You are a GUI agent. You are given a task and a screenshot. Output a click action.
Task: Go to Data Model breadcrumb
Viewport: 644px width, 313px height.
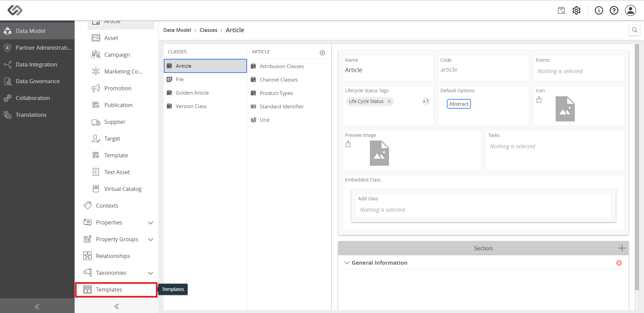click(x=177, y=30)
